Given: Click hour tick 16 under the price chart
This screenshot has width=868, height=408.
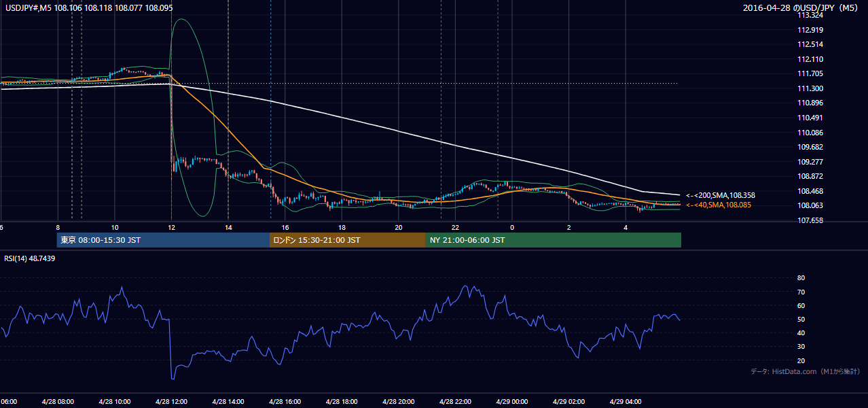Looking at the screenshot, I should coord(285,228).
